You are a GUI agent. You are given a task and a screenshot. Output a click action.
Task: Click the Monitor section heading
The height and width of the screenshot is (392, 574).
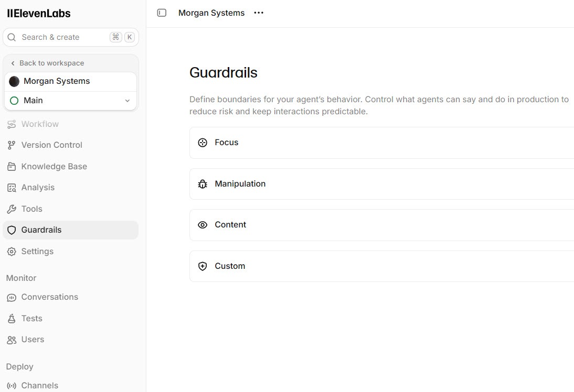tap(21, 278)
